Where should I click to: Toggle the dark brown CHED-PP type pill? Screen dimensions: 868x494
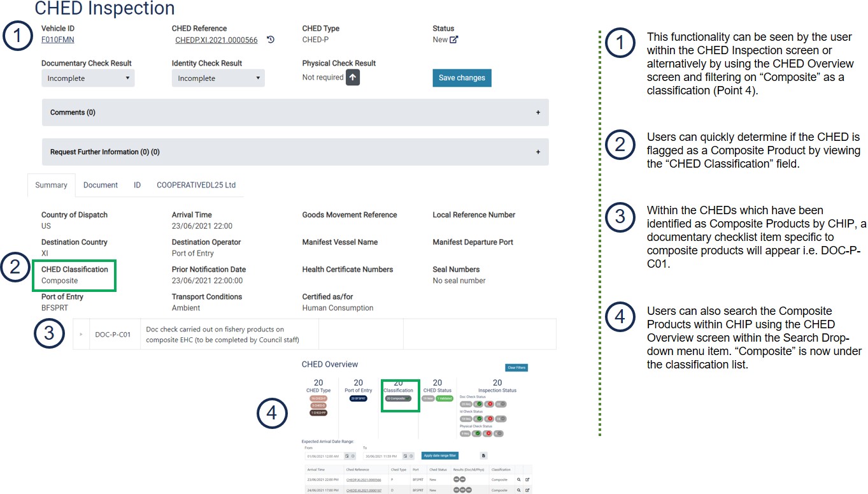tap(318, 412)
